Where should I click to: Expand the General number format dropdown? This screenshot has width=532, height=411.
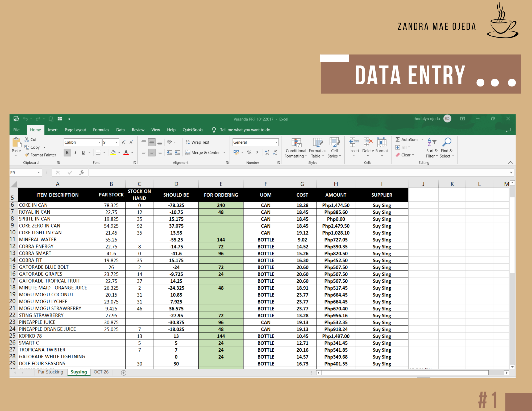pos(276,142)
